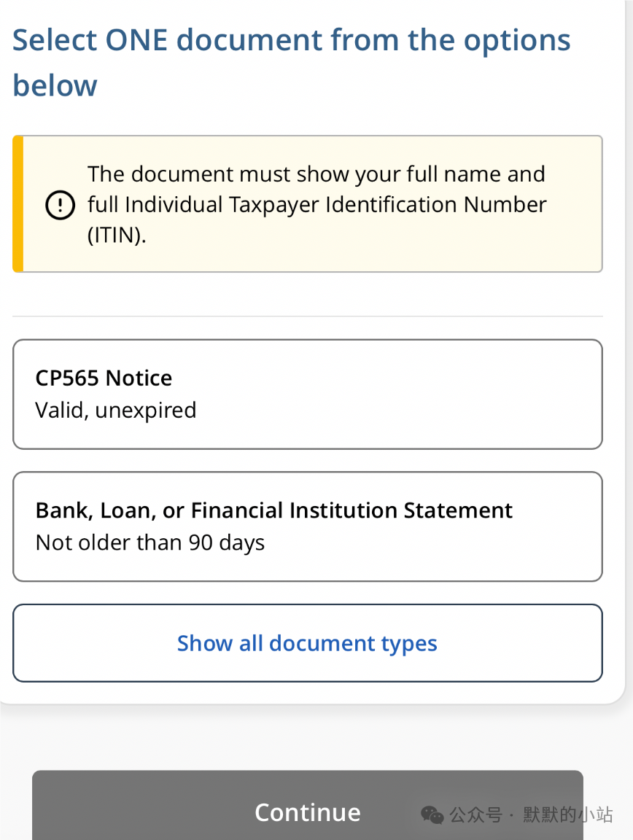Viewport: 633px width, 840px height.
Task: Click the word 'below' in the heading
Action: pos(55,86)
